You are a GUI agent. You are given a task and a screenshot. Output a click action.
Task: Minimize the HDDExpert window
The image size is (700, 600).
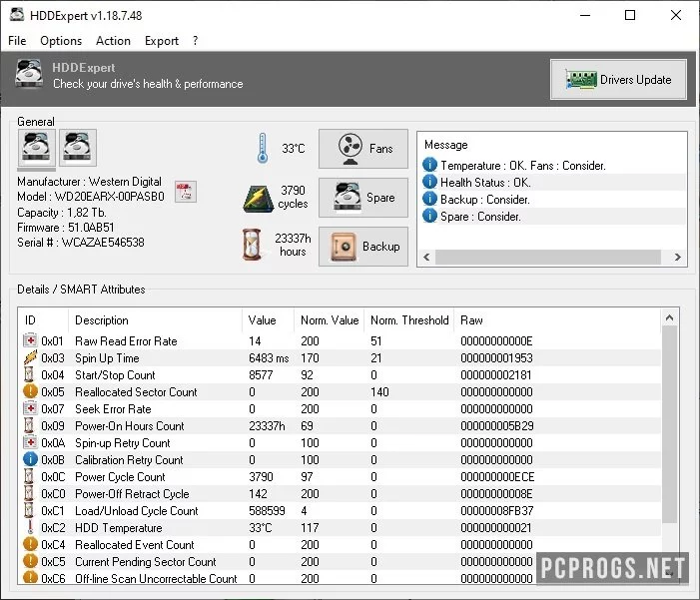pyautogui.click(x=585, y=15)
